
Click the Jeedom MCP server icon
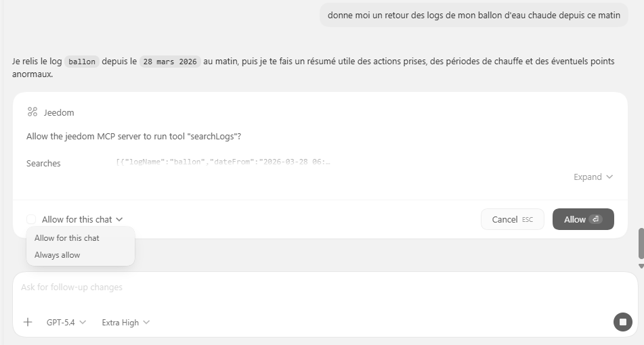coord(32,112)
